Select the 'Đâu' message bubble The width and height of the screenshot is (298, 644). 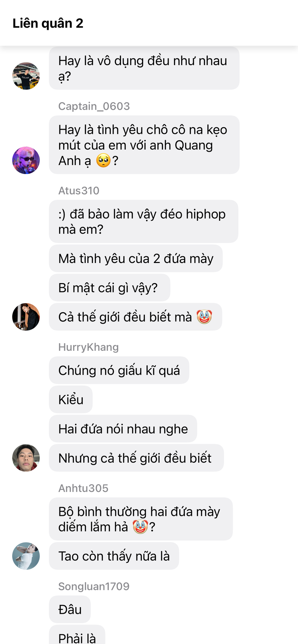[70, 609]
